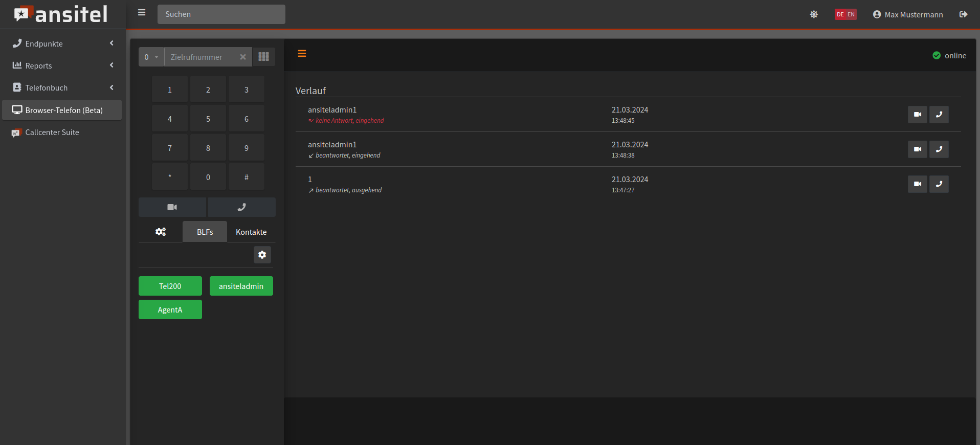
Task: Open BLF settings gear icon
Action: 262,255
